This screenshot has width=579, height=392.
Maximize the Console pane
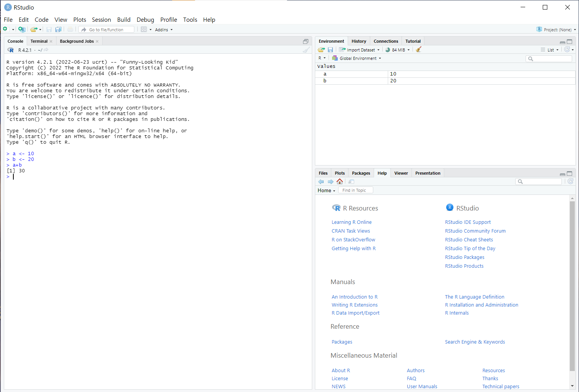305,41
